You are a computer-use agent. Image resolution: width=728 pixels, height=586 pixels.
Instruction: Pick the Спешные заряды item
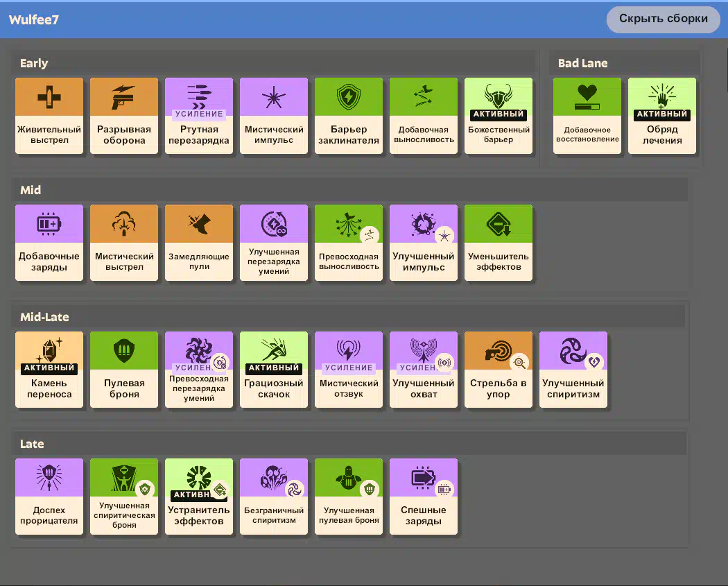point(424,497)
